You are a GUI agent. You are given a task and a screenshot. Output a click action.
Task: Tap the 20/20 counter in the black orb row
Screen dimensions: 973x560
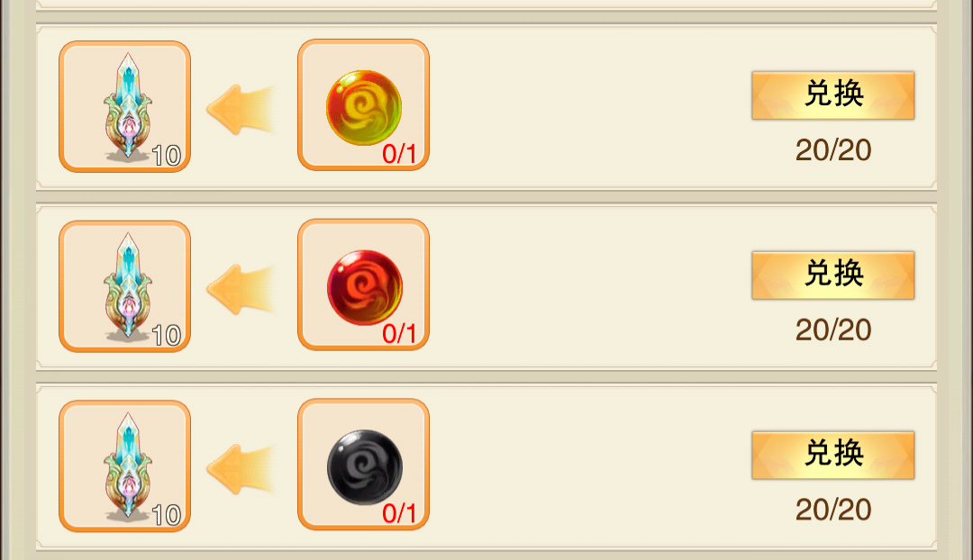(x=833, y=510)
